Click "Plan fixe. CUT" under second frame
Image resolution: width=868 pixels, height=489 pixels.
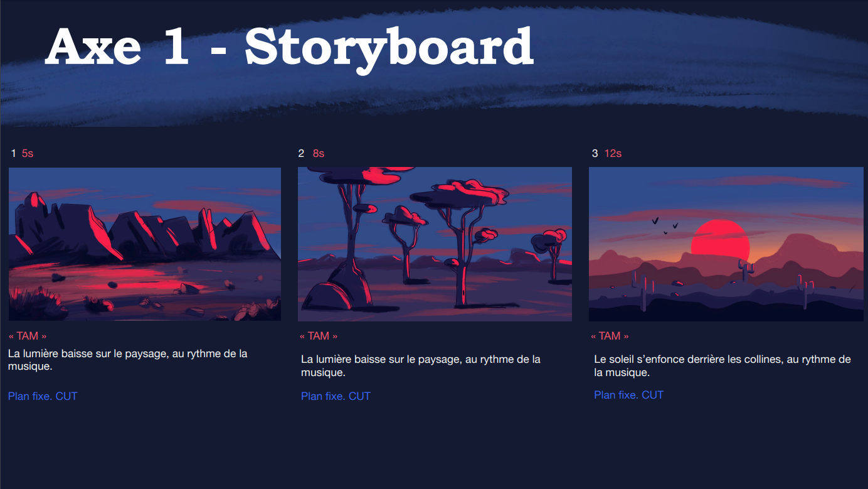(x=336, y=396)
